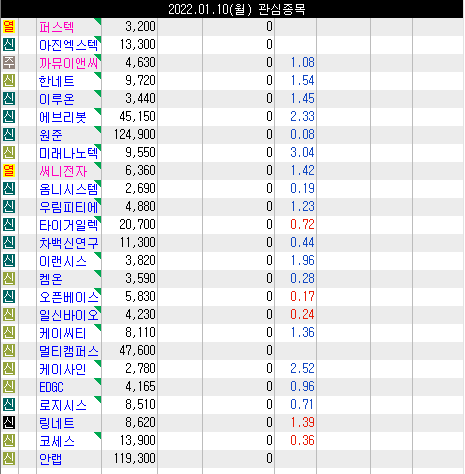
Task: Click the black 신 badge beside 링네트
Action: click(x=9, y=423)
